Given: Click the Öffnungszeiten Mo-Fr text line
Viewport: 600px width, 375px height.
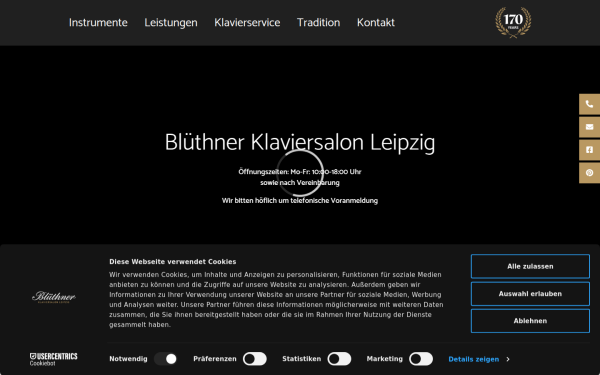Looking at the screenshot, I should pyautogui.click(x=300, y=172).
